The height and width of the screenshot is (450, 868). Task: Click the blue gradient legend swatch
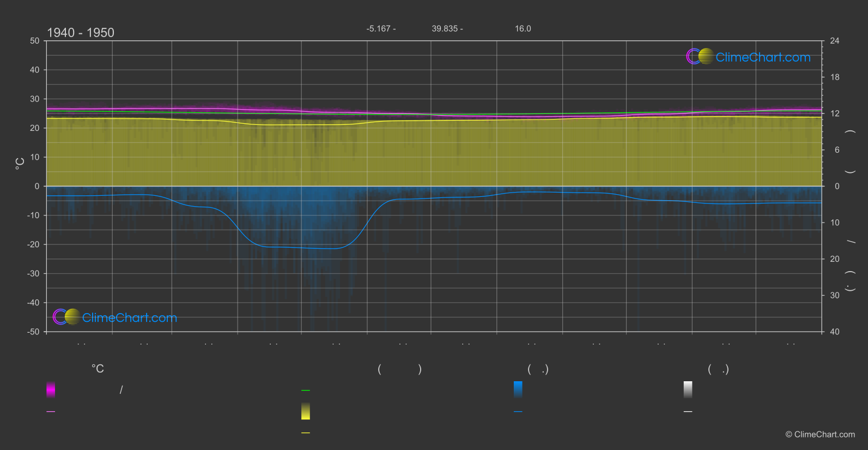tap(518, 389)
